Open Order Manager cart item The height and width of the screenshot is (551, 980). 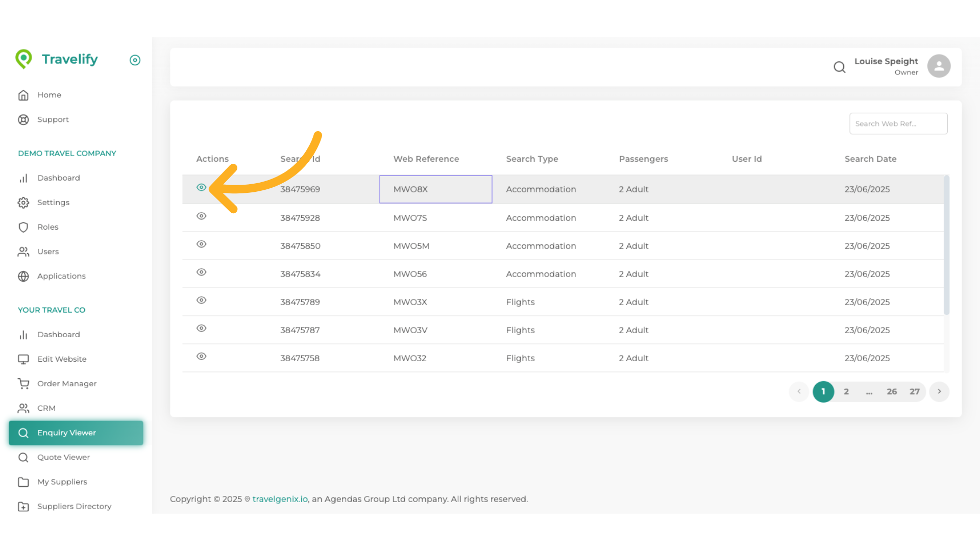tap(66, 384)
